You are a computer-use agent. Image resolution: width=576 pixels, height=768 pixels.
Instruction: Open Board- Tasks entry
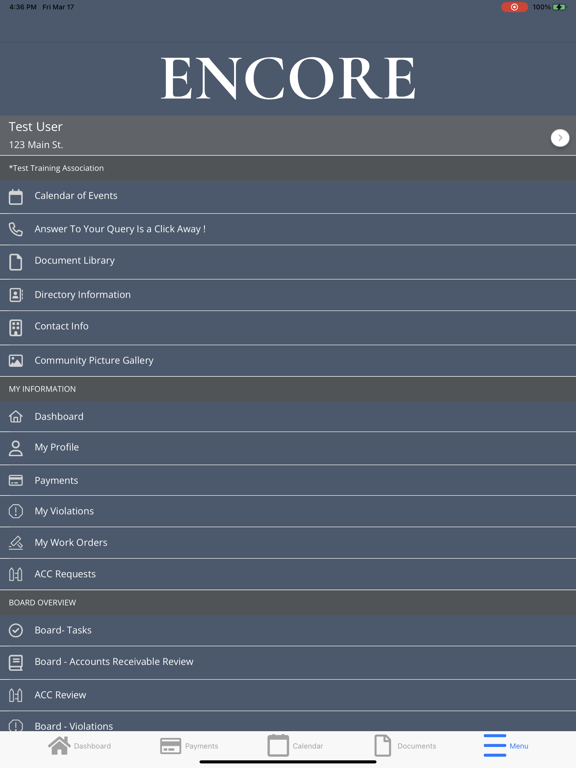(x=288, y=630)
